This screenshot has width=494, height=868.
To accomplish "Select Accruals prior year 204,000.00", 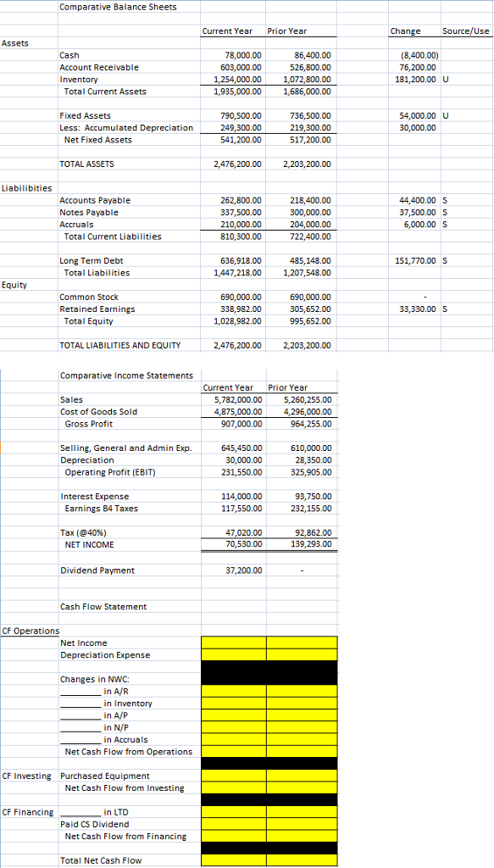I will (x=310, y=224).
